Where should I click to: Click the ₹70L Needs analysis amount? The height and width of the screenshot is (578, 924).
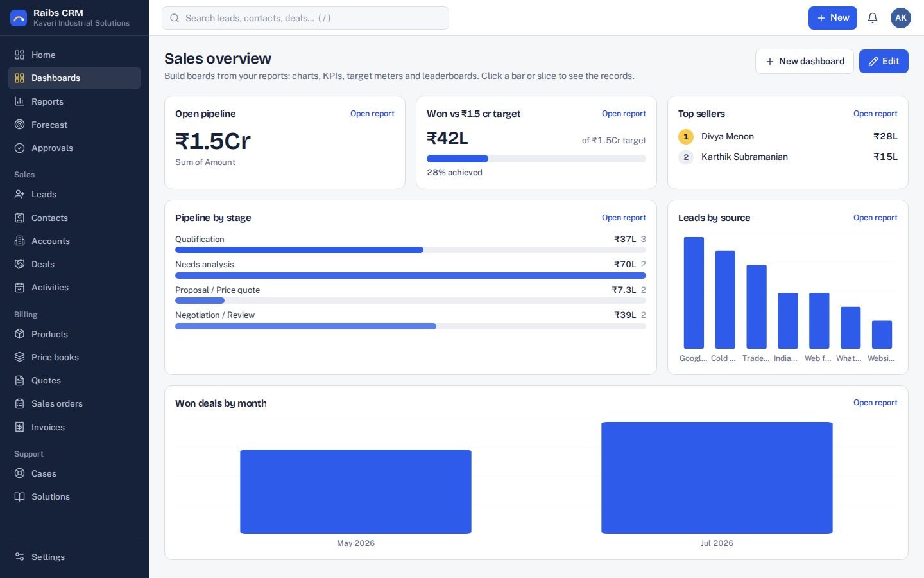[x=625, y=264]
